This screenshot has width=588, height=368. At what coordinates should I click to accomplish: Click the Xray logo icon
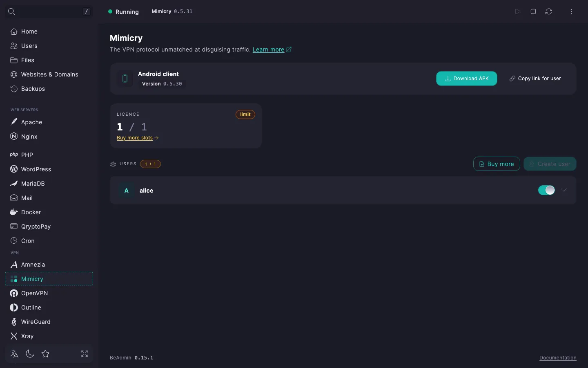[x=14, y=336]
